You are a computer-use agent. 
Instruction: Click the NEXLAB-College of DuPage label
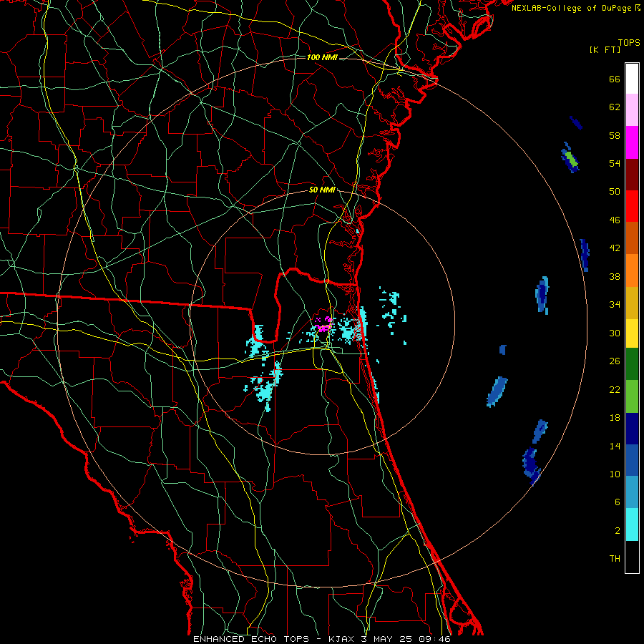575,8
